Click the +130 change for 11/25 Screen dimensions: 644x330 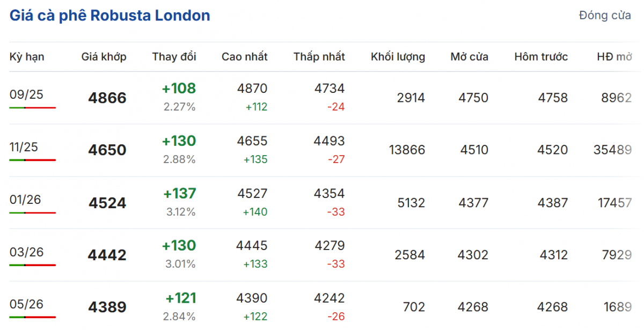[x=179, y=141]
